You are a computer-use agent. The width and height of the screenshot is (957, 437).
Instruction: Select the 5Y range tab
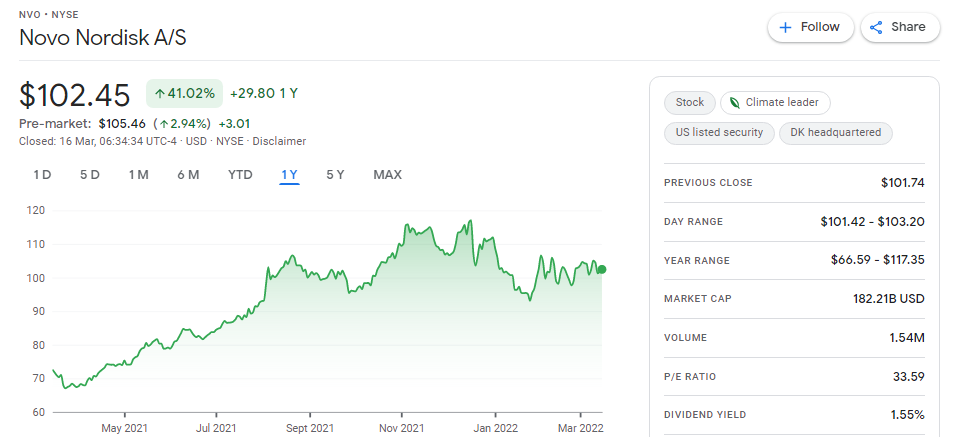335,175
